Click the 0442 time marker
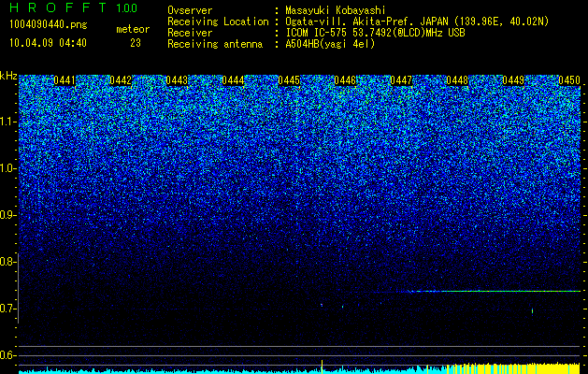The width and height of the screenshot is (588, 374). (x=121, y=80)
